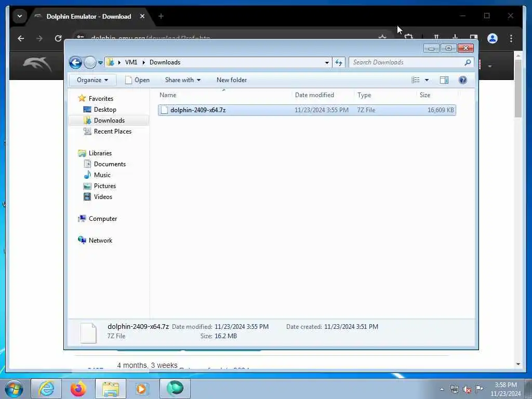Change view using the view icon

click(x=416, y=80)
